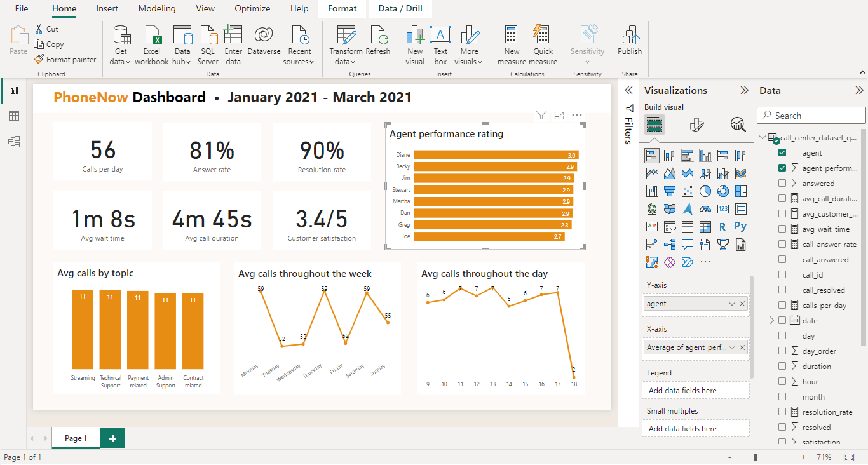Open the View ribbon tab

click(x=205, y=9)
